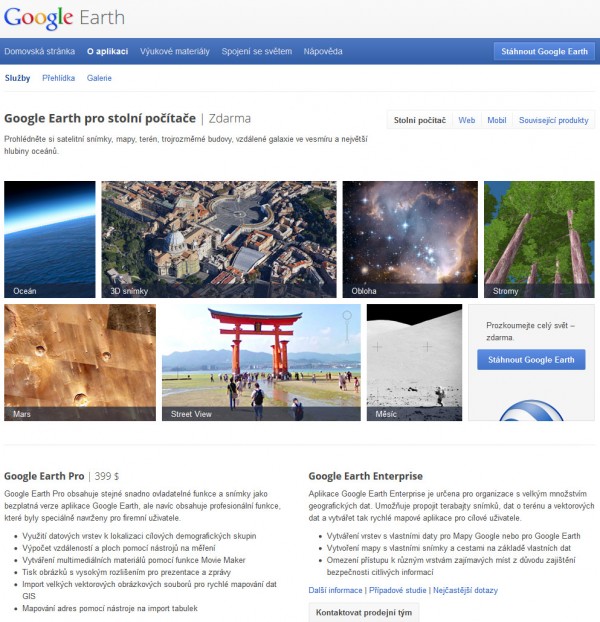Open the Street View torii gate thumbnail
The width and height of the screenshot is (600, 622).
pyautogui.click(x=261, y=362)
